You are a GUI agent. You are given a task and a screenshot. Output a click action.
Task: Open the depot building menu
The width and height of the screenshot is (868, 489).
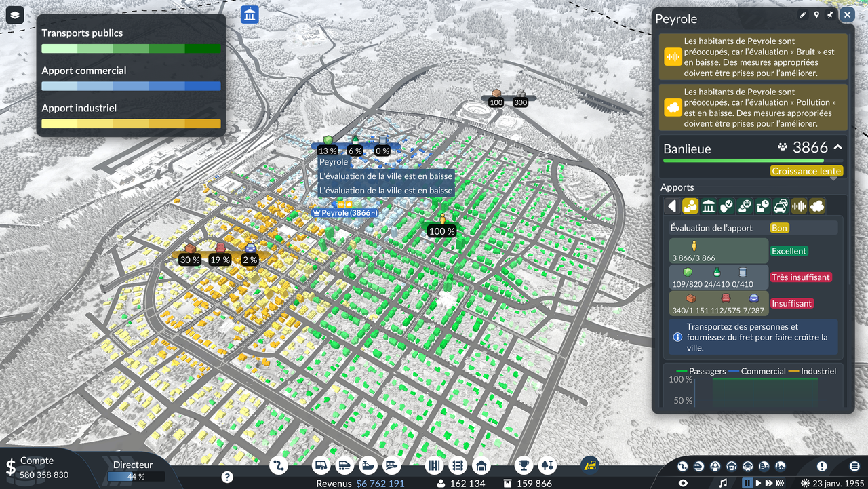(x=481, y=465)
